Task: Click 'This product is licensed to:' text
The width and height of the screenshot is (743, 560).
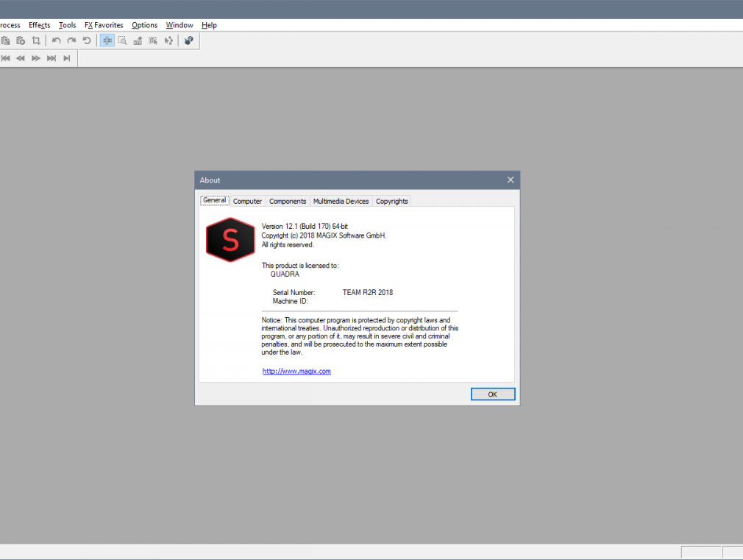Action: [300, 266]
